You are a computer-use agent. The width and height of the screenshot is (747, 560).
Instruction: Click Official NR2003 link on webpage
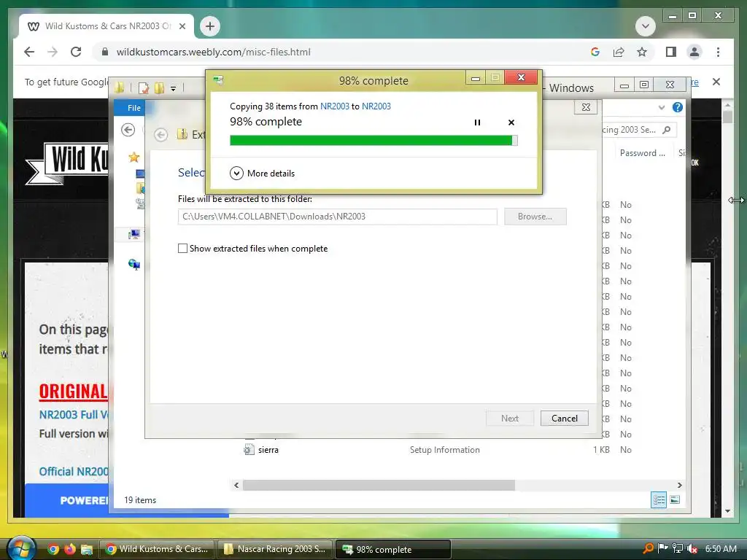click(74, 472)
